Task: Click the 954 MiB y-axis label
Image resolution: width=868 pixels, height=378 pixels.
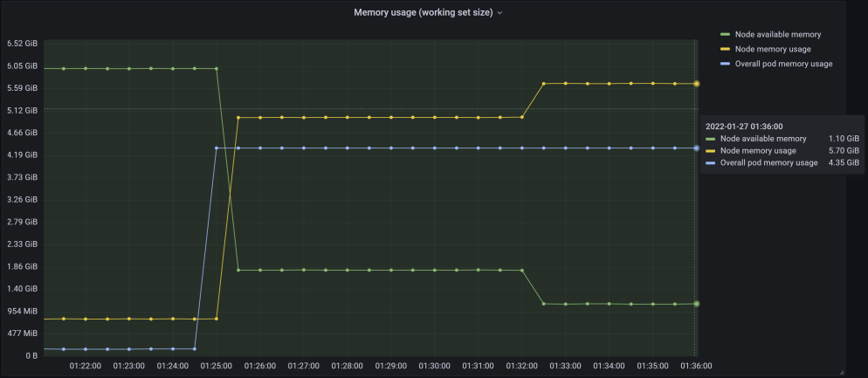Action: 22,311
